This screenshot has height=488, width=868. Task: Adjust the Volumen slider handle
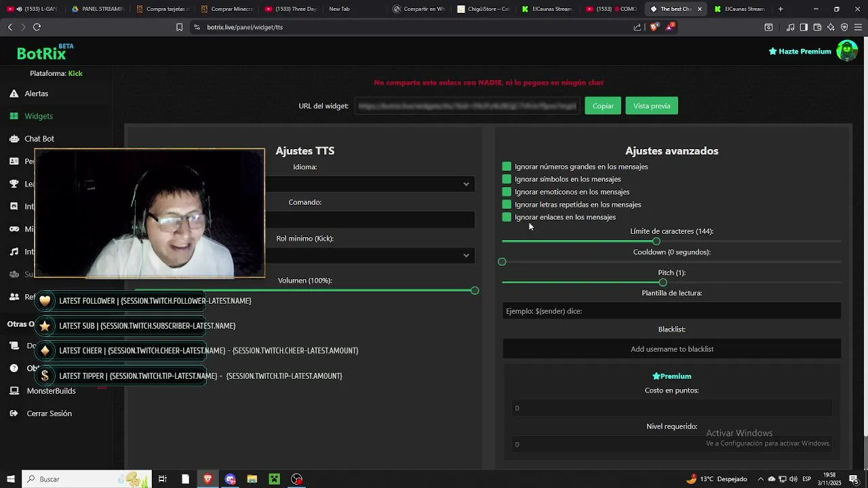(x=475, y=291)
